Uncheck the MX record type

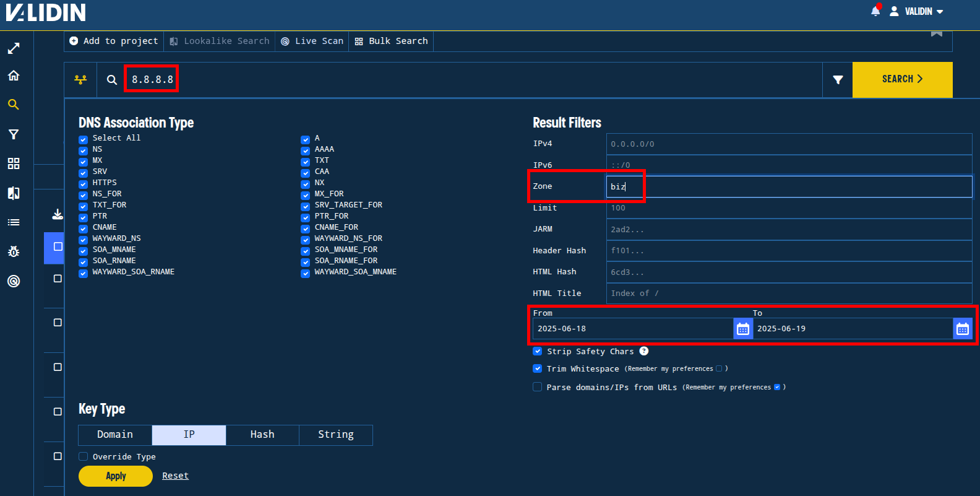coord(83,162)
